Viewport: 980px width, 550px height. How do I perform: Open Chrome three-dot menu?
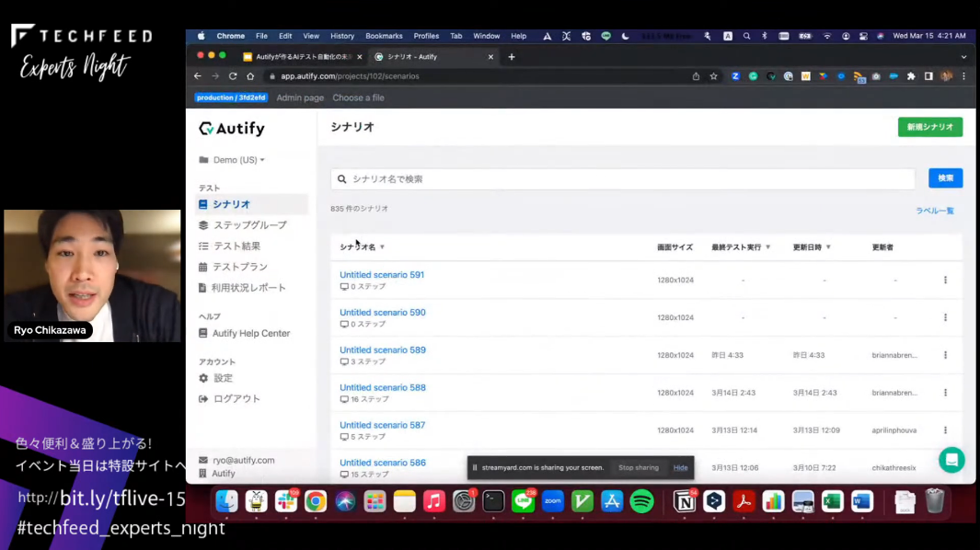(x=963, y=76)
